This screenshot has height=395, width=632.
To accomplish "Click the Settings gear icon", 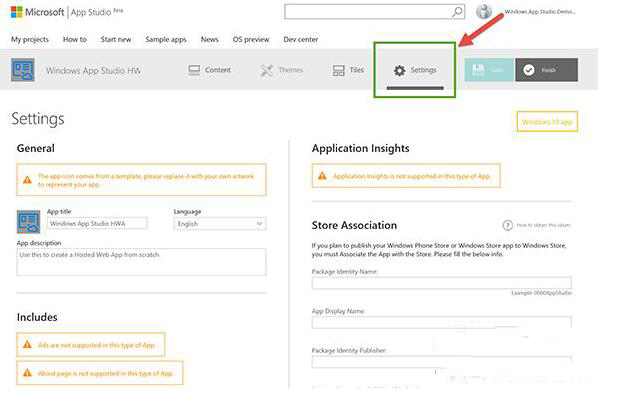I will [399, 71].
